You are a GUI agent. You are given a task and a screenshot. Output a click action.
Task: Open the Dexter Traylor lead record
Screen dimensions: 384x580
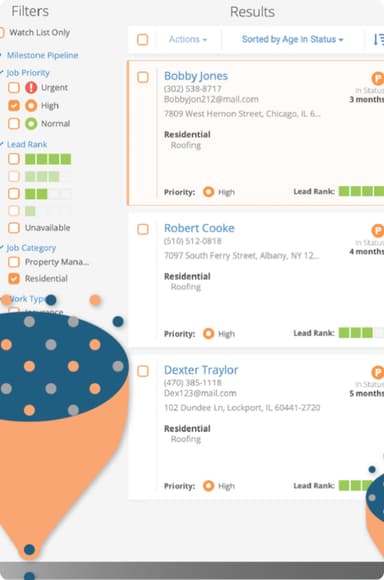coord(201,370)
